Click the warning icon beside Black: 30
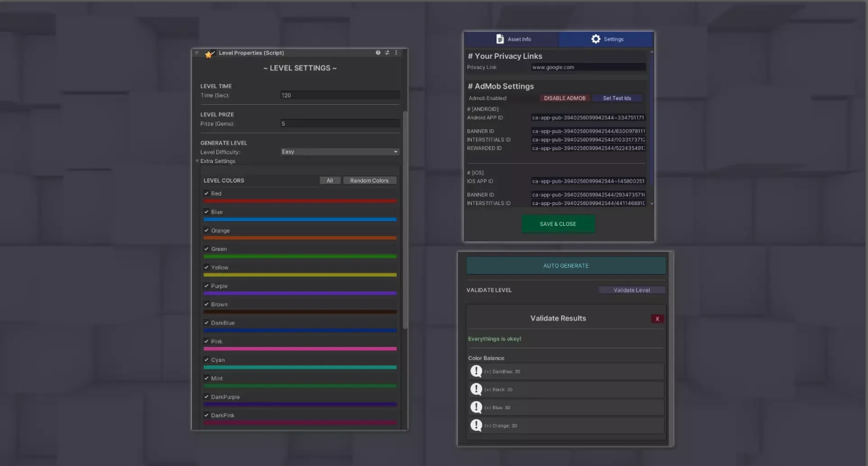Screen dimensions: 868x466 click(476, 390)
